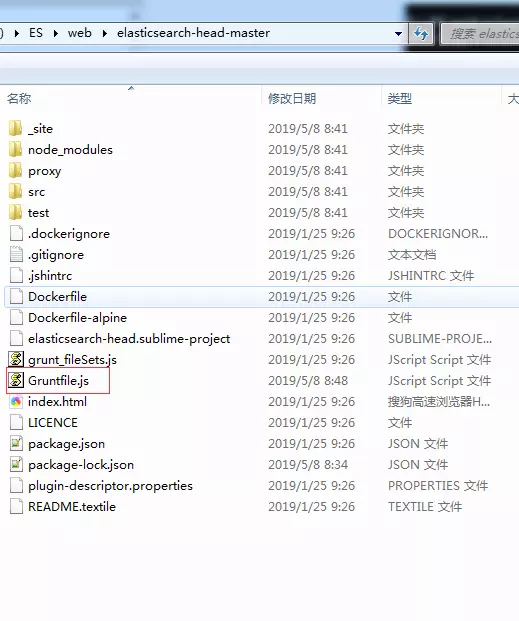Select the folder name _site
Screen dimensions: 519x621
(40, 129)
